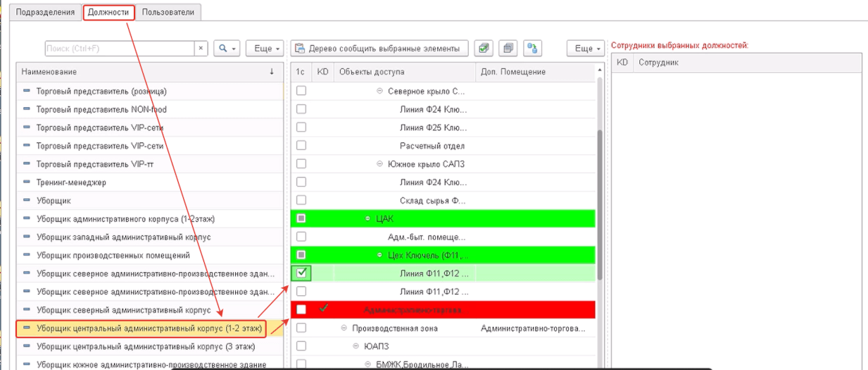Click the hierarchy icon right of uncheck-all
Screen dimensions: 868x370
point(533,48)
